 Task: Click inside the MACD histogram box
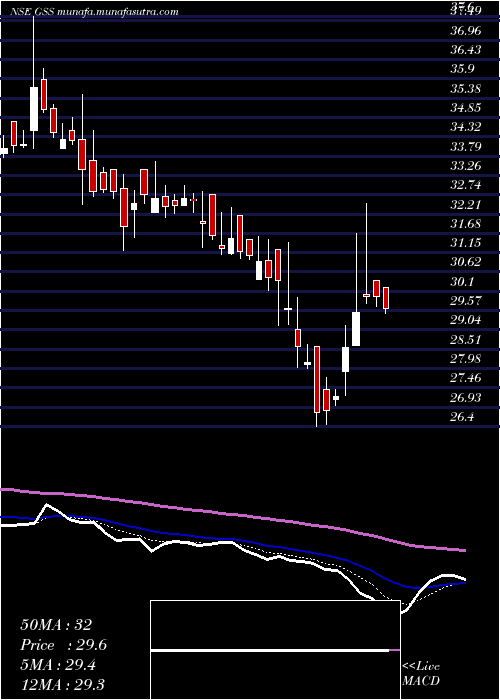click(275, 650)
